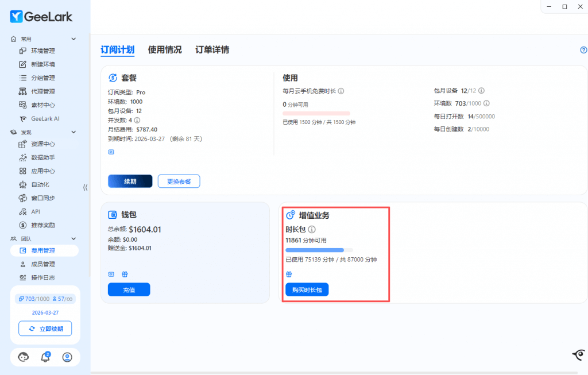The height and width of the screenshot is (375, 588).
Task: Collapse the 发现 sidebar section
Action: (73, 132)
